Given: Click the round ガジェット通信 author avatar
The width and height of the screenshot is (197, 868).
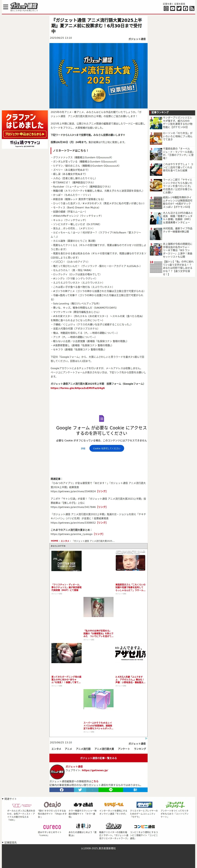Looking at the screenshot, I should 57,772.
